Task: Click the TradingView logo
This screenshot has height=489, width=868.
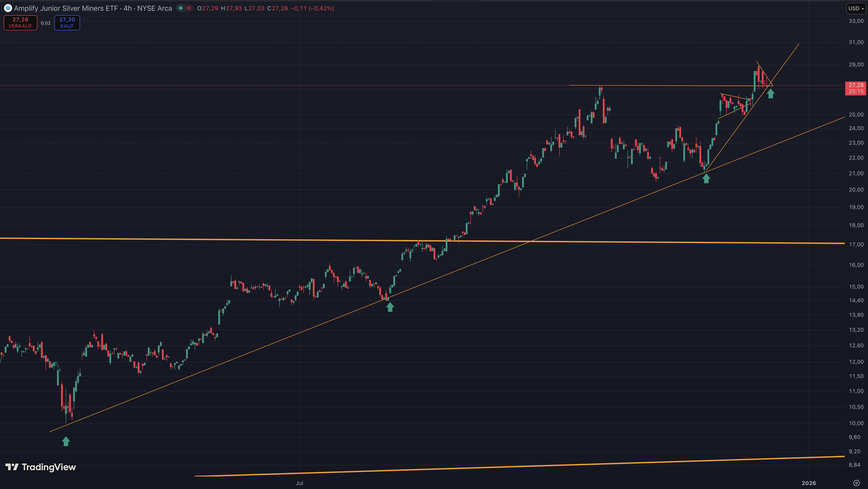Action: [41, 467]
